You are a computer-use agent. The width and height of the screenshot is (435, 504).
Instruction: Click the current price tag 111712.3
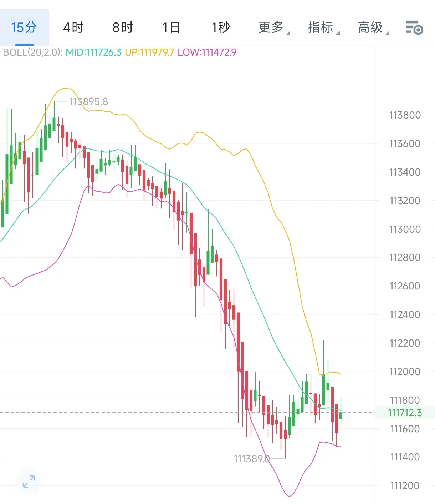[x=405, y=413]
